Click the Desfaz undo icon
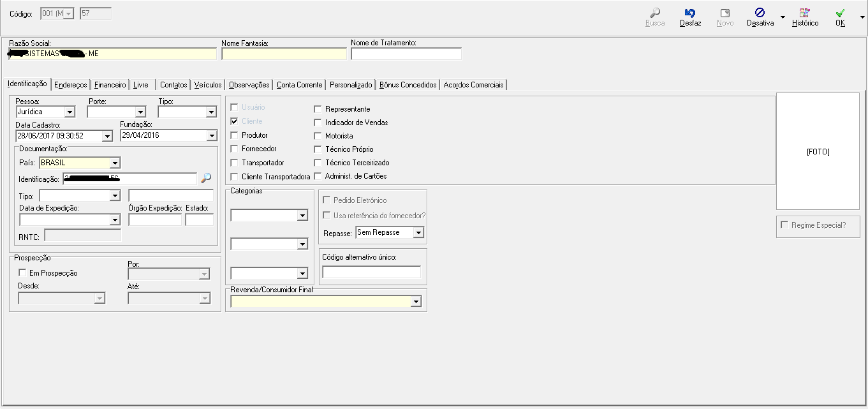The image size is (868, 409). (690, 13)
